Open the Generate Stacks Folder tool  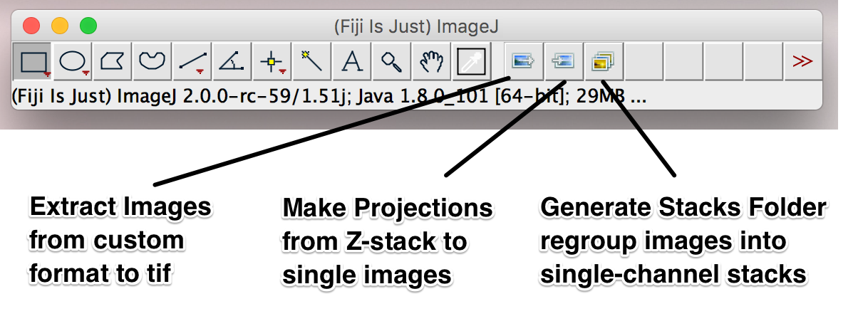(x=604, y=62)
